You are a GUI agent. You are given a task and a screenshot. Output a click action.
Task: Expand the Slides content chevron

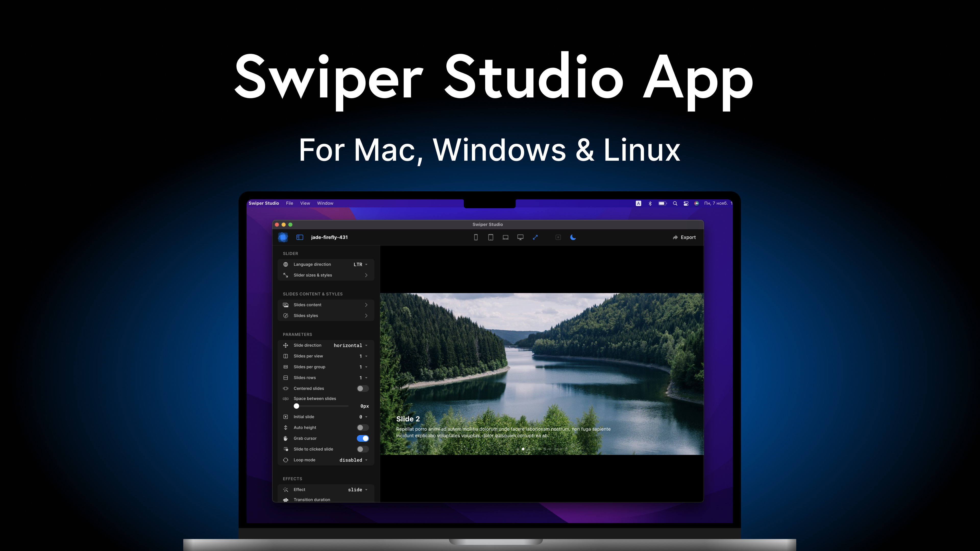pos(366,305)
